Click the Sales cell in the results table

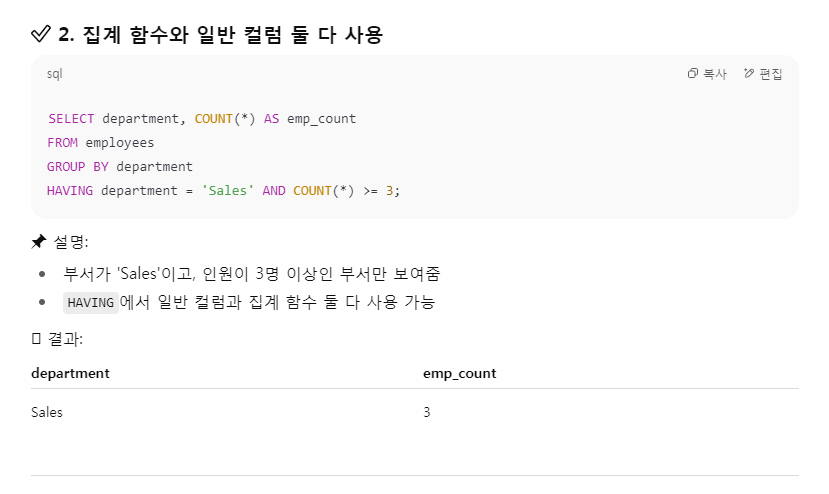point(47,412)
